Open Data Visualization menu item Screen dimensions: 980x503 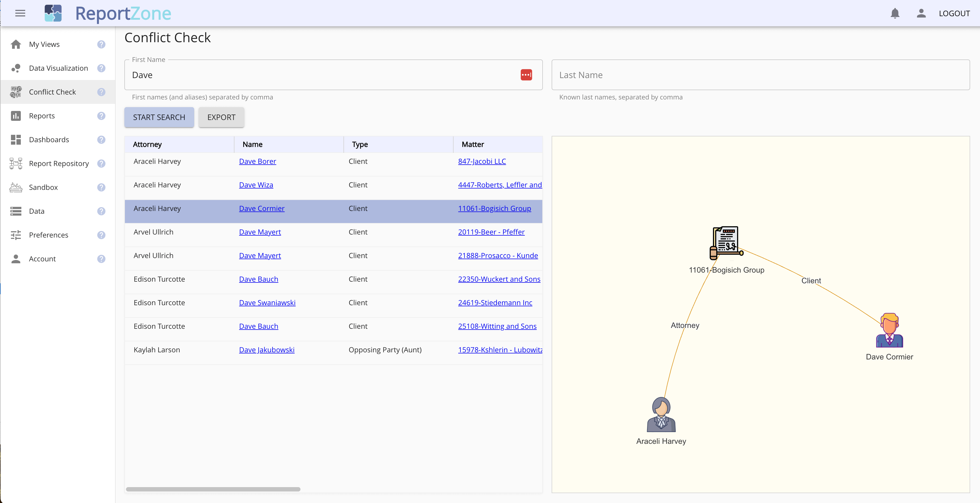point(58,68)
